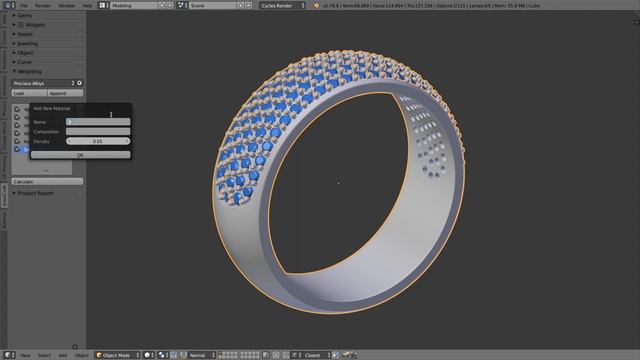Click the Append button
This screenshot has height=360, width=640.
[65, 93]
